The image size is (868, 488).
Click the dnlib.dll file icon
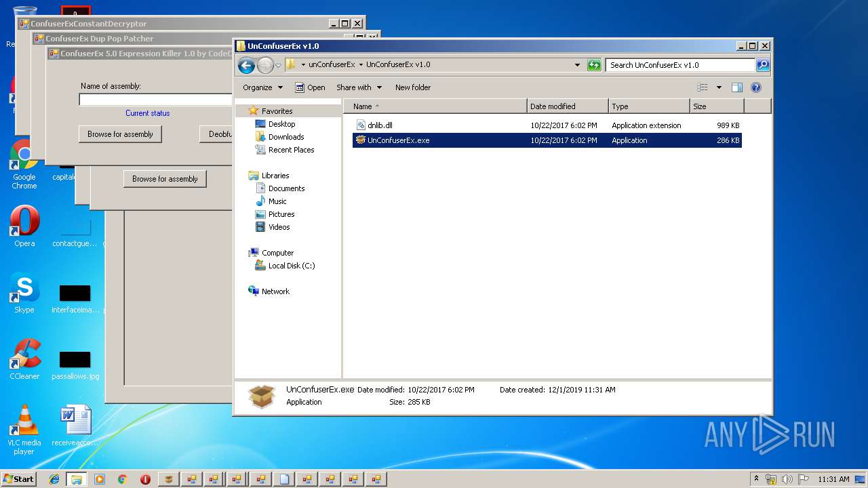[x=361, y=125]
